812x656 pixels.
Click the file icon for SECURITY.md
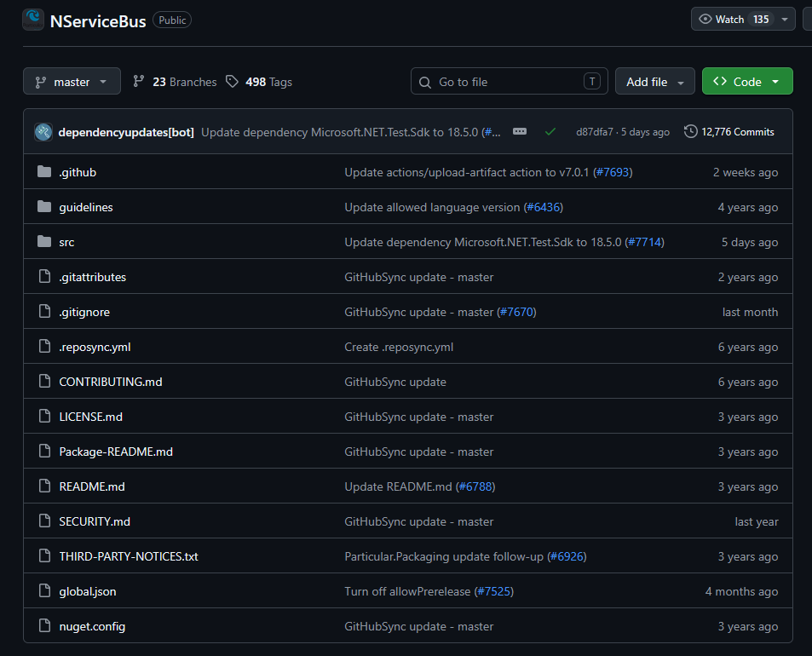[x=44, y=521]
